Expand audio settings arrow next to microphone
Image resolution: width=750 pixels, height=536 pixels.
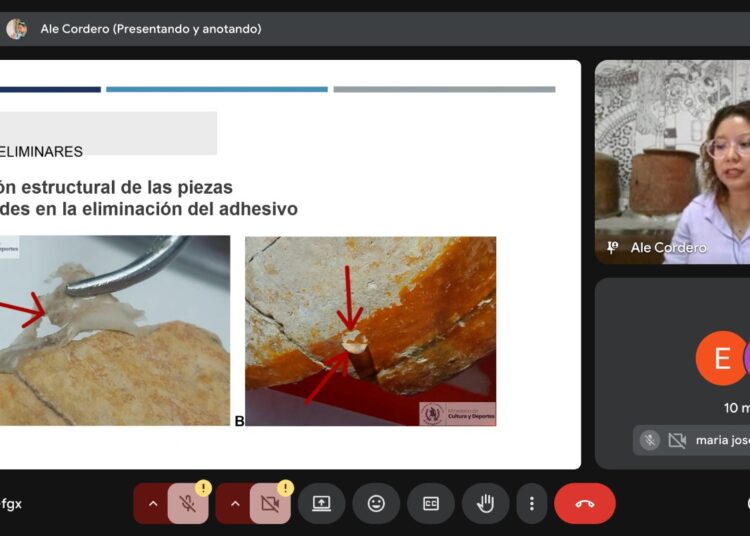(x=153, y=504)
